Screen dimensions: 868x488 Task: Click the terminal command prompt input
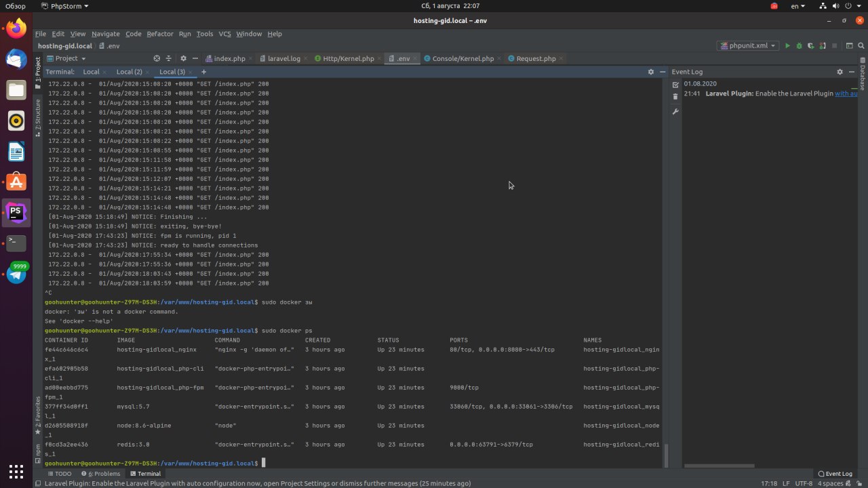264,463
